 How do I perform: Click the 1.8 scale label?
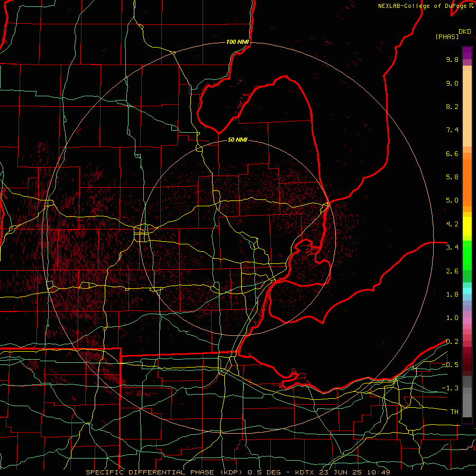(x=452, y=295)
